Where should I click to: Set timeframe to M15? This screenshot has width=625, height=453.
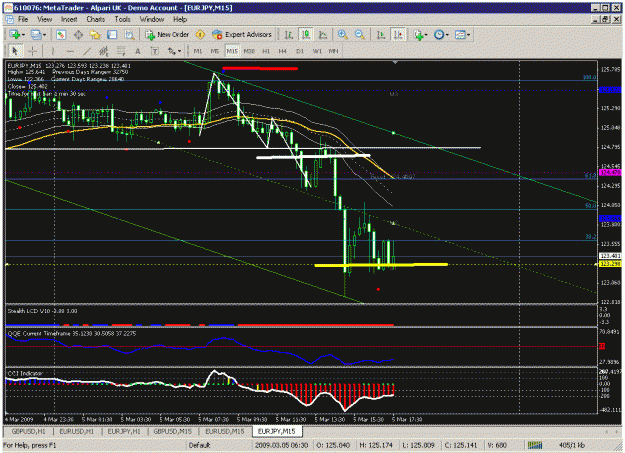pos(232,51)
